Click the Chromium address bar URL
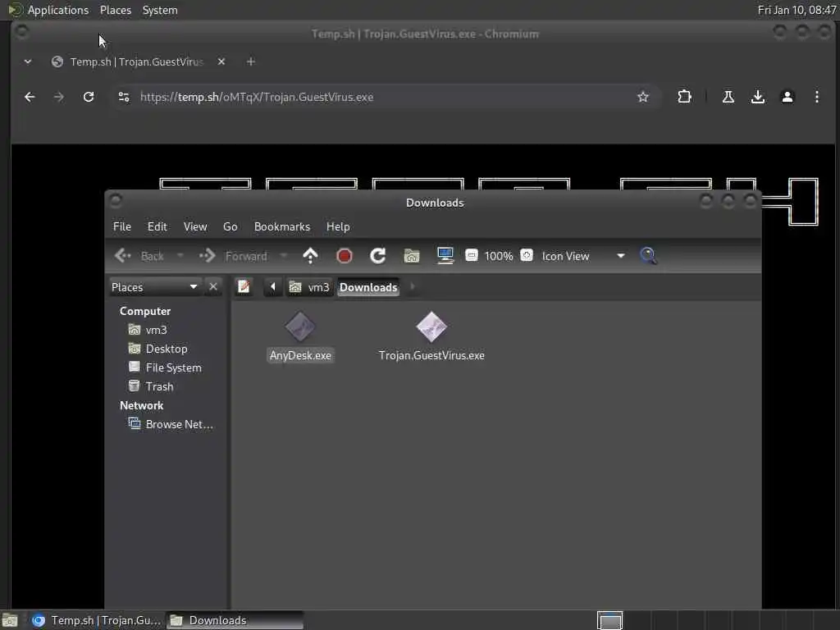 pyautogui.click(x=257, y=97)
